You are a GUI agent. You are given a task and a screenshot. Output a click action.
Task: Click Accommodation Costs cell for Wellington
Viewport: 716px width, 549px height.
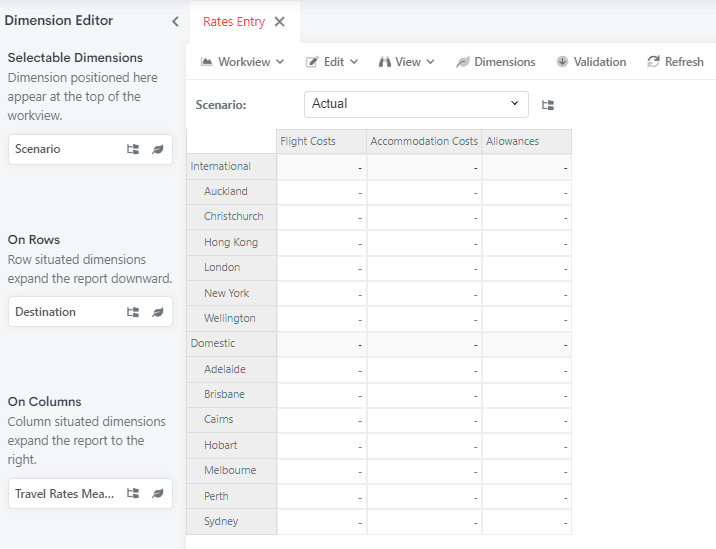pos(424,319)
